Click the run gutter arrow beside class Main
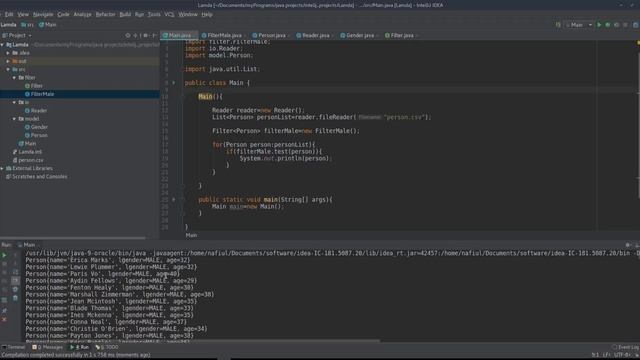Image resolution: width=640 pixels, height=360 pixels. coord(173,83)
